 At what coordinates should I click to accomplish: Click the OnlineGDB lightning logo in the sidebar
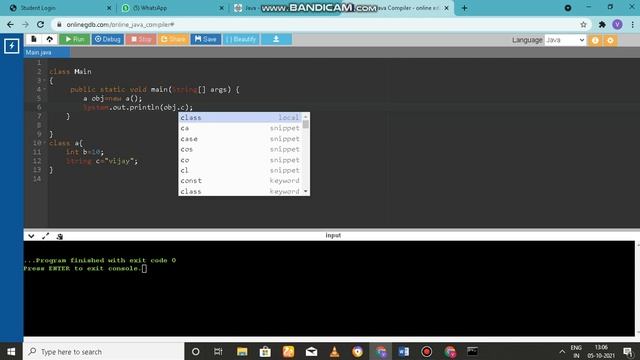point(11,46)
